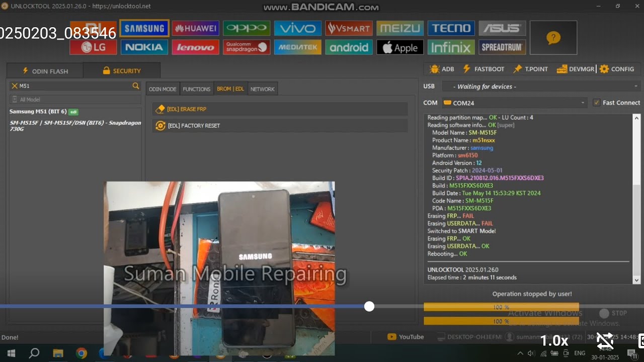Choose the vivo brand tile
This screenshot has height=362, width=644.
(298, 28)
